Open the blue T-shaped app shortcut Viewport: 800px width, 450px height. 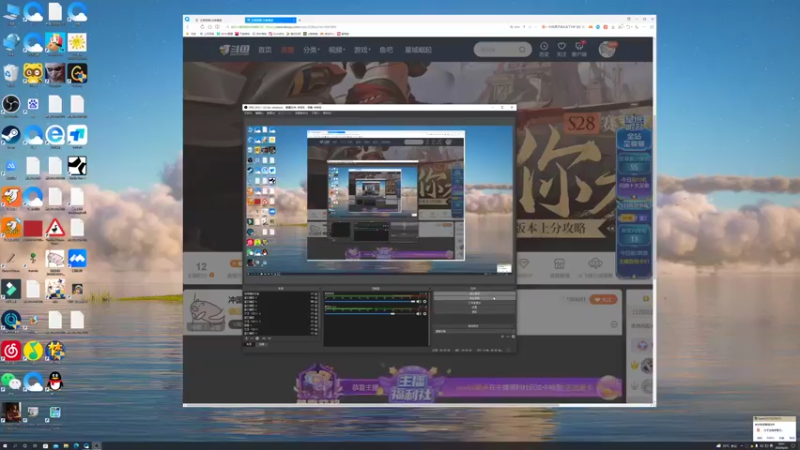77,135
